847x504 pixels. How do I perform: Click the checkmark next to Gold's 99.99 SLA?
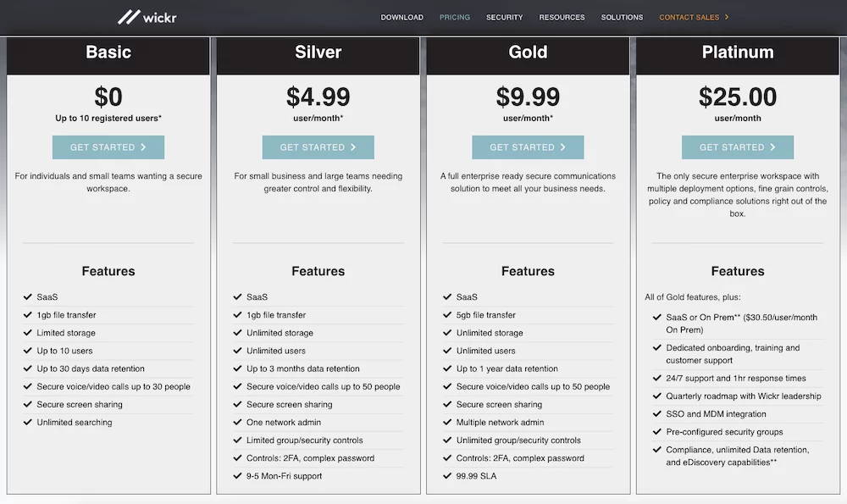(447, 476)
